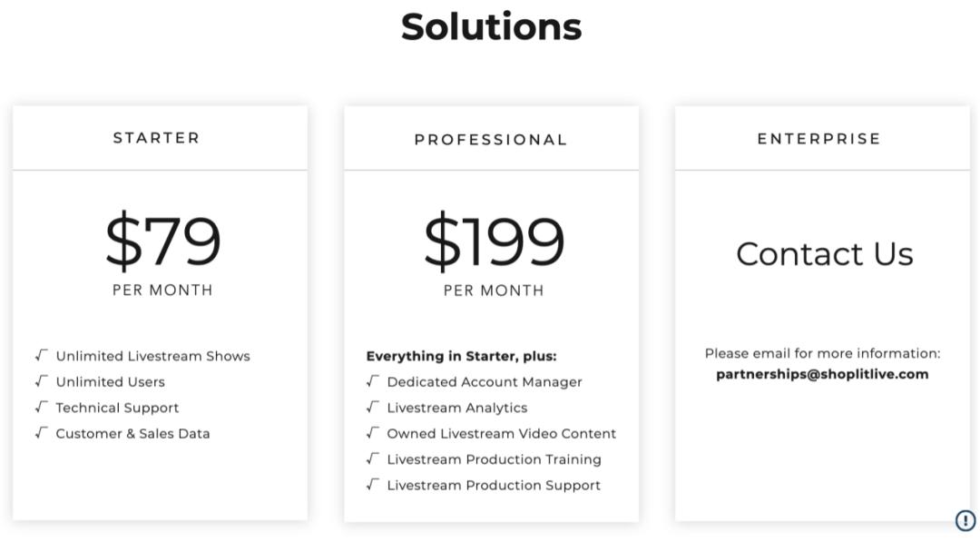980x542 pixels.
Task: Click checkmark beside Owned Livestream Video Content
Action: pyautogui.click(x=373, y=432)
